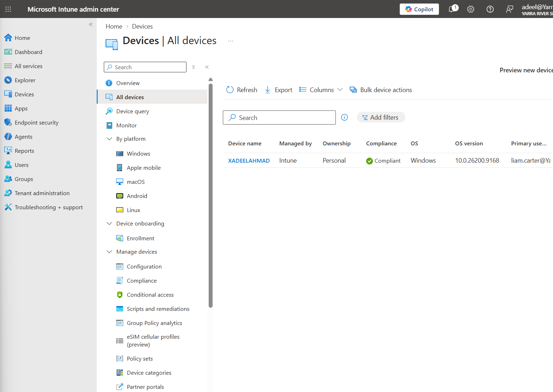
Task: Click the search info icon
Action: (x=345, y=117)
